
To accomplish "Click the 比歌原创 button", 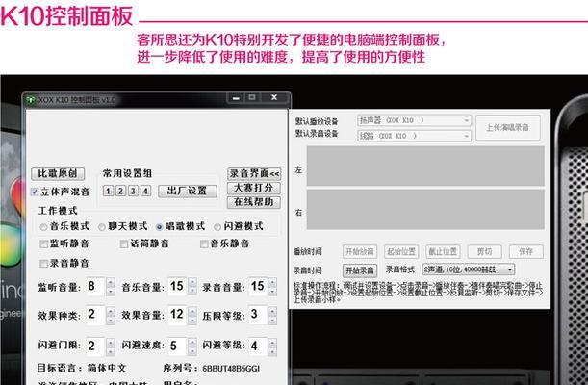I will 58,173.
